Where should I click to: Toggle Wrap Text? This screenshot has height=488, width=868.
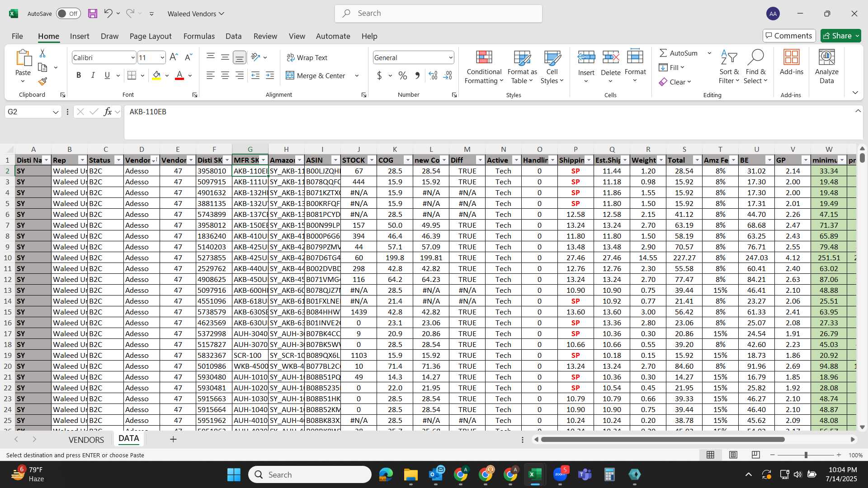point(307,58)
